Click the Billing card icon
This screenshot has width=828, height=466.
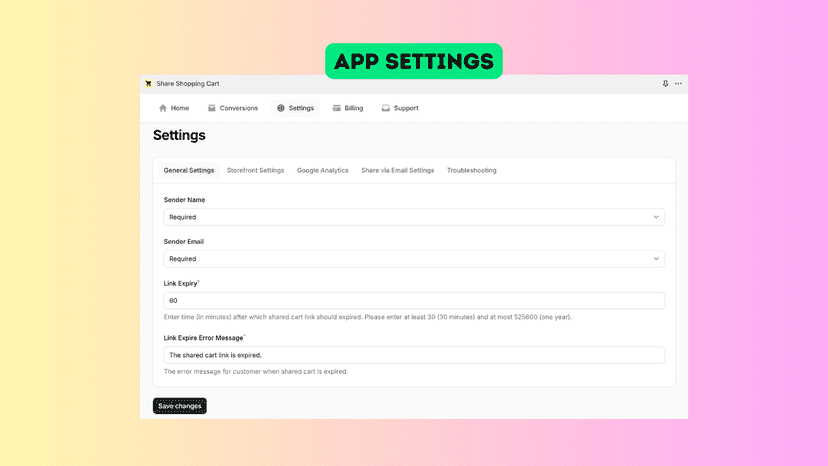click(336, 108)
